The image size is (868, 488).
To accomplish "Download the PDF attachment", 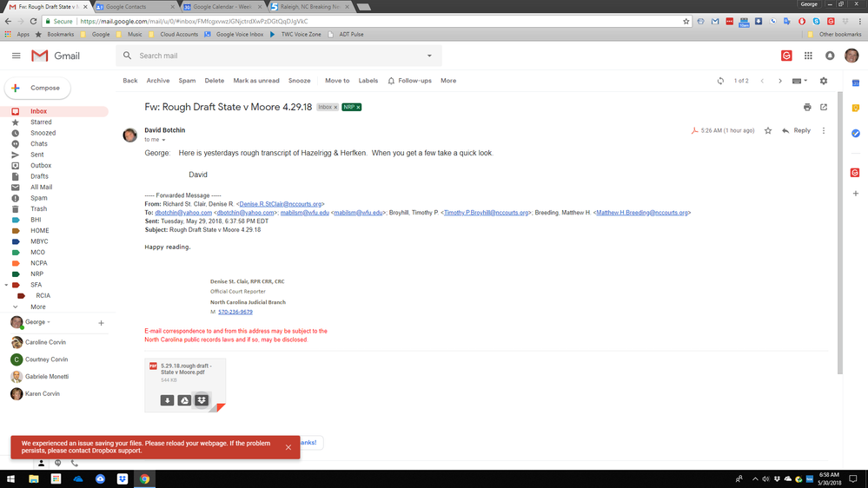I will [167, 400].
